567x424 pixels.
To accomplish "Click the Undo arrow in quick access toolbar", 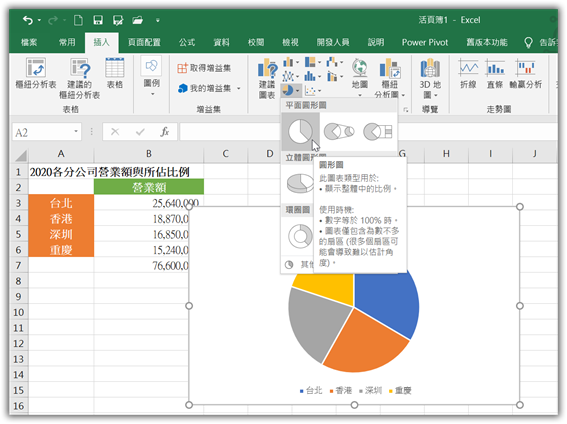I will (28, 20).
